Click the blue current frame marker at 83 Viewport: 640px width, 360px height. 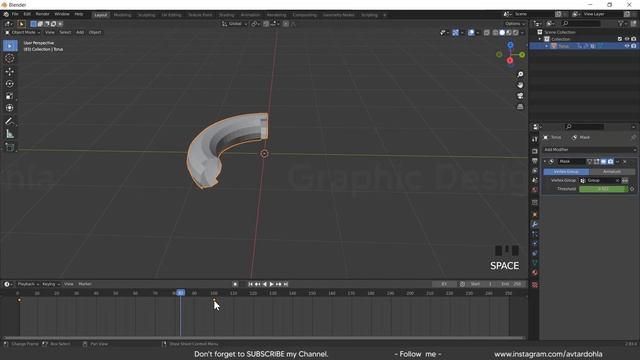coord(180,293)
